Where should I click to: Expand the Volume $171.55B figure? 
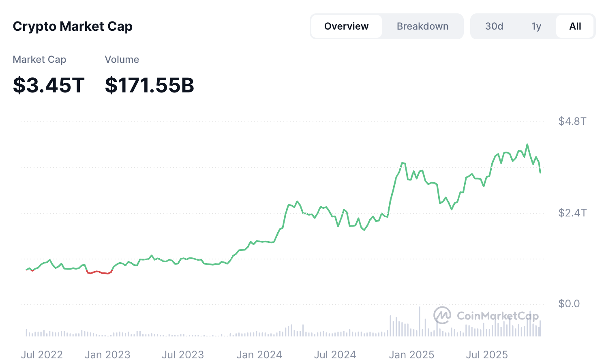click(150, 85)
